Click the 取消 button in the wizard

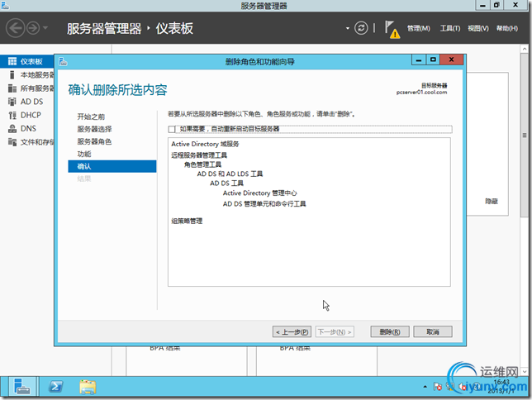[x=433, y=331]
